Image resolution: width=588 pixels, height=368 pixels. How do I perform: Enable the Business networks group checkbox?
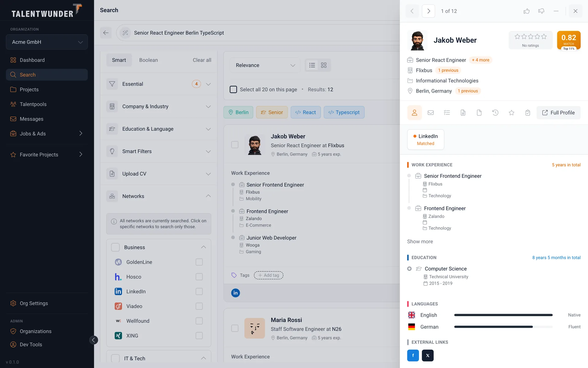[115, 247]
